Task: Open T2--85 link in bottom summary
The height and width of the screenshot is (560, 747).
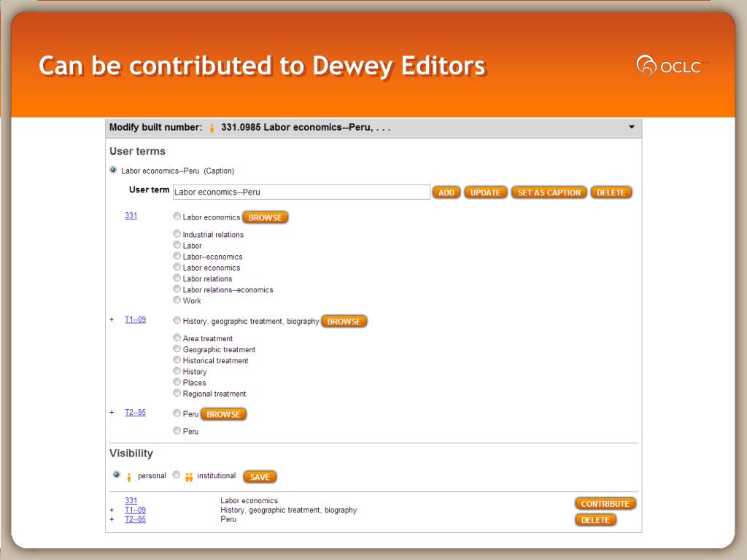Action: pyautogui.click(x=135, y=519)
